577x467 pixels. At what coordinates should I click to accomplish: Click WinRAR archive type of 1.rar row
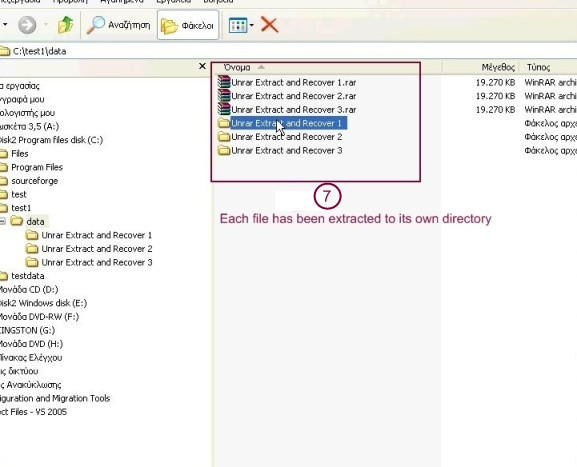(551, 82)
